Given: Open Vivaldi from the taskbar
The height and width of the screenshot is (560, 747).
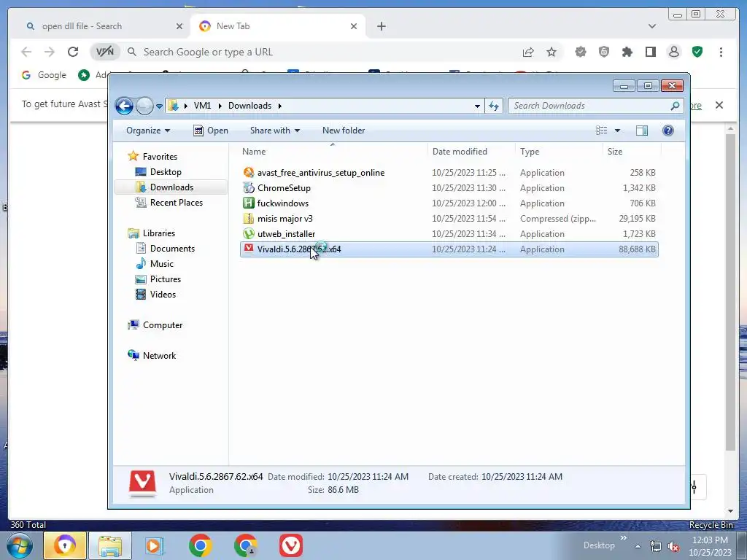Looking at the screenshot, I should 290,545.
